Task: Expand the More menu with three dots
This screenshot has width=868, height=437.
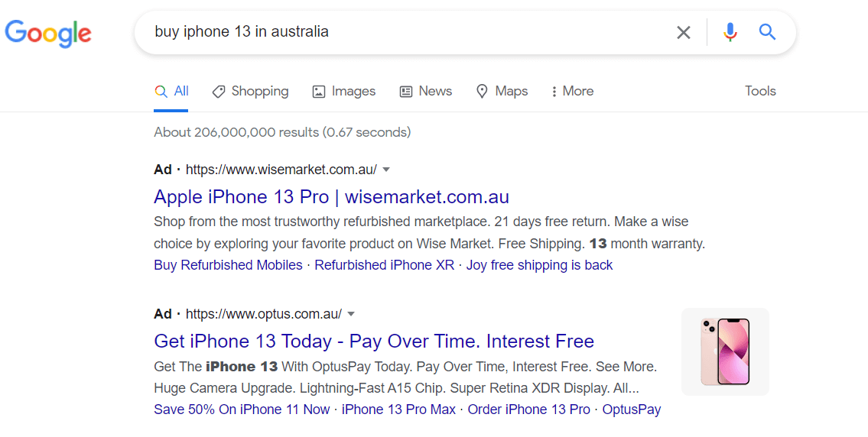Action: [x=572, y=91]
